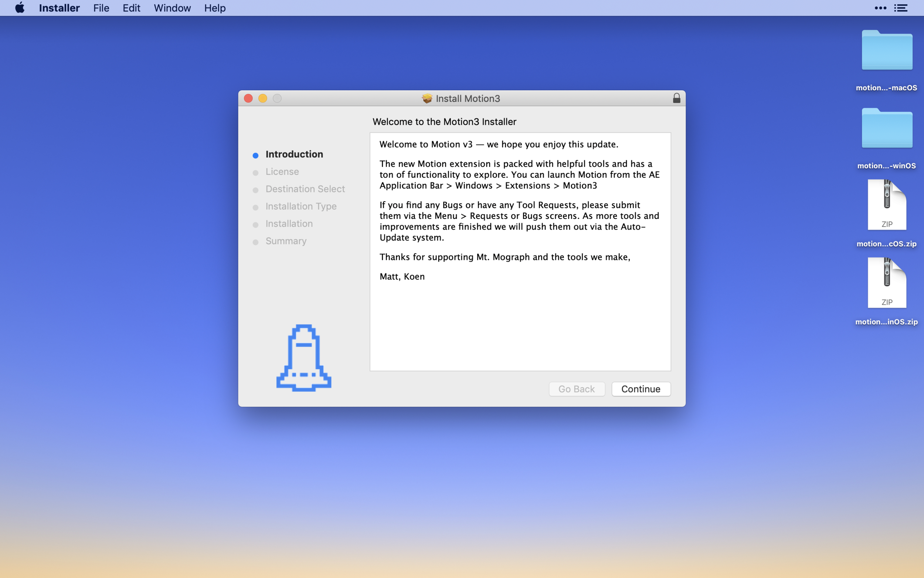Click Continue to proceed with install
This screenshot has height=578, width=924.
pos(641,389)
